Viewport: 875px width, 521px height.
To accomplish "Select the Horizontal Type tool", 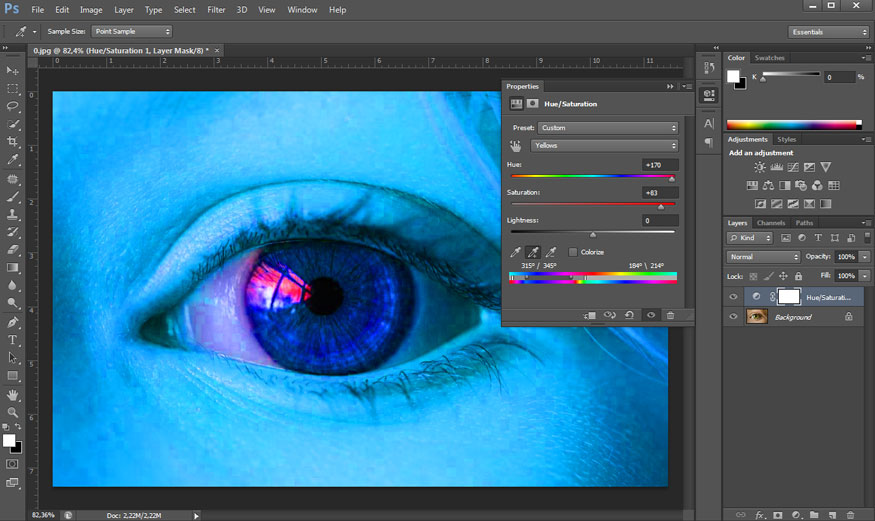I will pyautogui.click(x=13, y=340).
